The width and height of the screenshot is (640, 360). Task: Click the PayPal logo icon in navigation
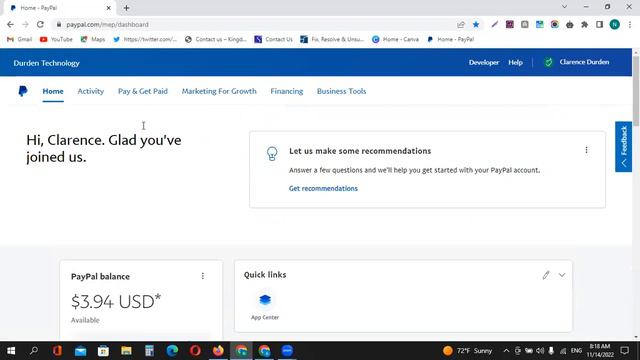tap(23, 91)
